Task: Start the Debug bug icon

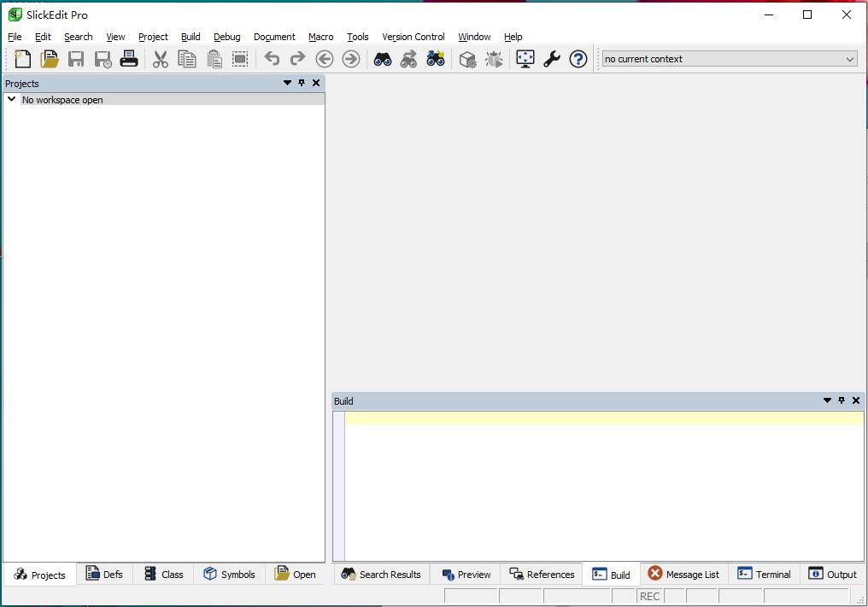Action: point(494,59)
